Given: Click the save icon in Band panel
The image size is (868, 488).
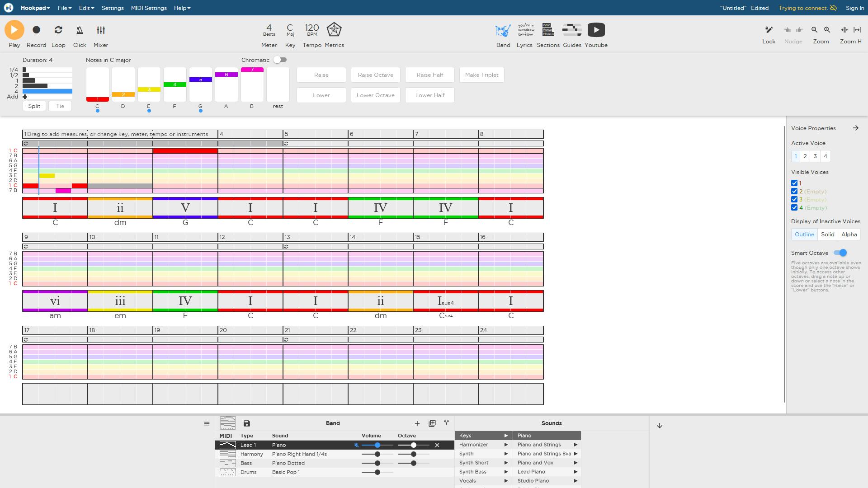Looking at the screenshot, I should click(246, 423).
